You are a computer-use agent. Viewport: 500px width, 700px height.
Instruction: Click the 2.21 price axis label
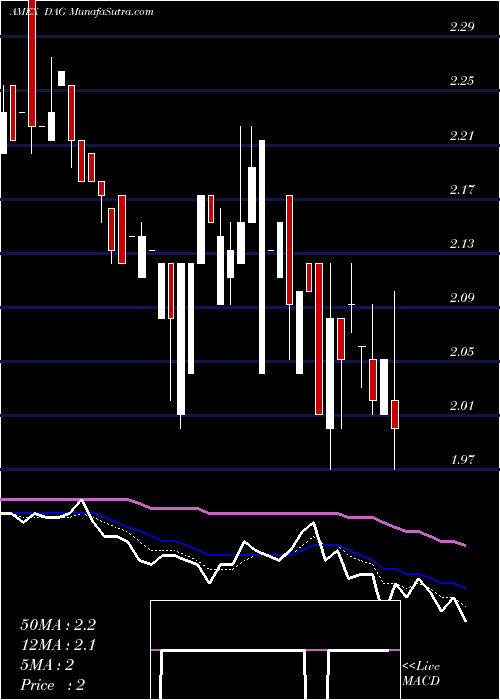[462, 135]
